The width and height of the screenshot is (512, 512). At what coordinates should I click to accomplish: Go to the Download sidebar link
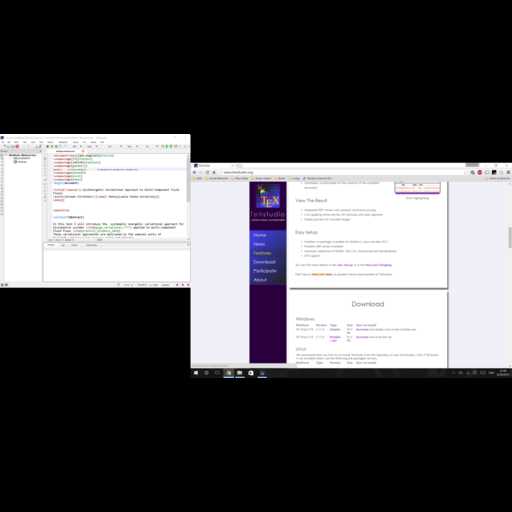pyautogui.click(x=264, y=262)
